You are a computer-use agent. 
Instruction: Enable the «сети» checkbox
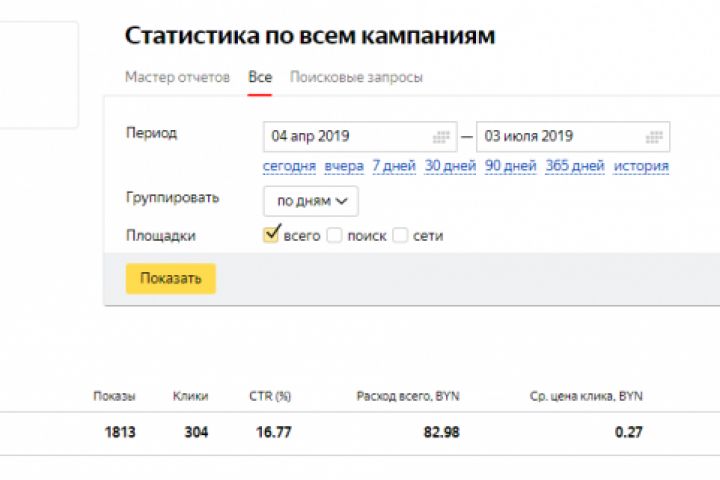point(400,236)
